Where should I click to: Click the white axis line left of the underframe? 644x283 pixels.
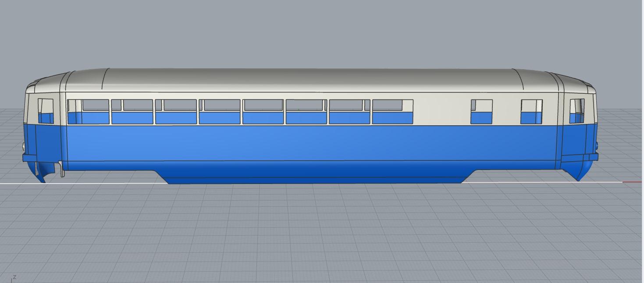coord(88,183)
